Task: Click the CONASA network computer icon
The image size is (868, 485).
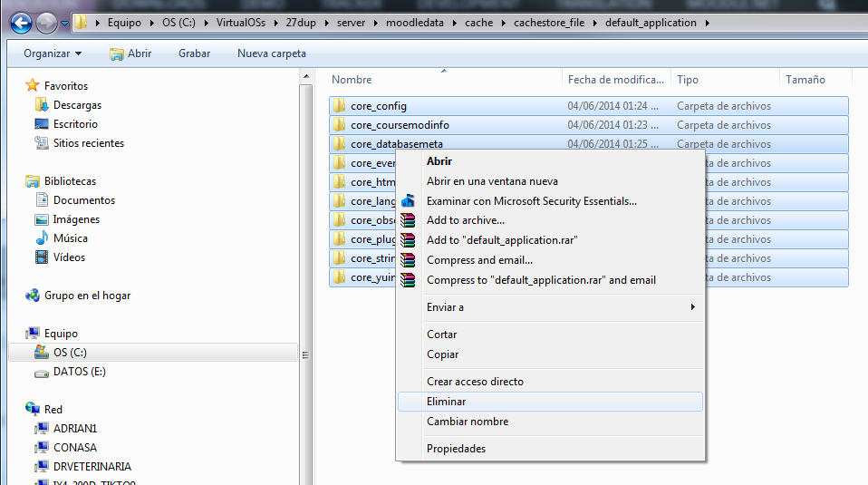Action: 42,447
